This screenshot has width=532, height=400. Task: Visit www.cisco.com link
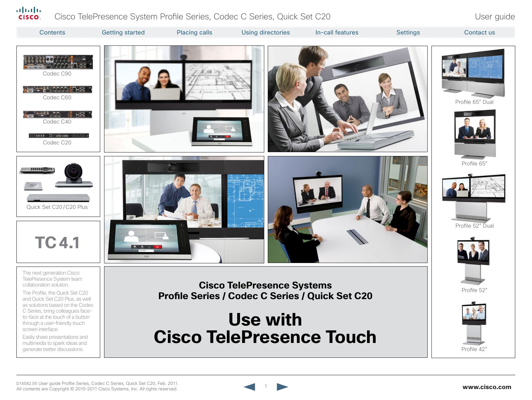tap(487, 387)
